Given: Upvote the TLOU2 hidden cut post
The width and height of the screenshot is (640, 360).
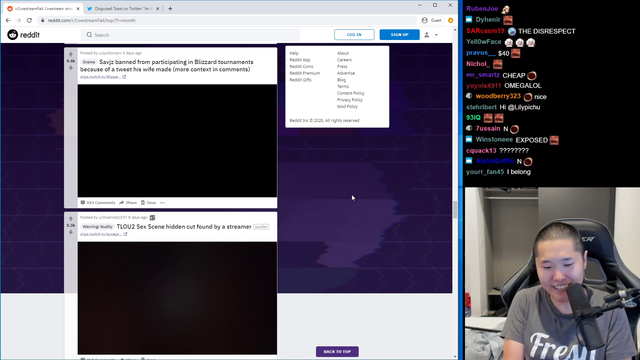Looking at the screenshot, I should point(71,219).
